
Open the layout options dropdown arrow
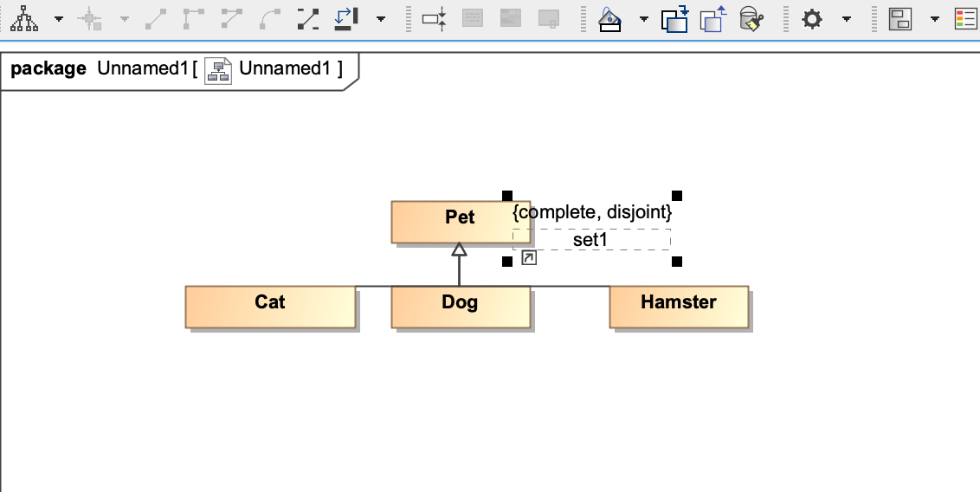(x=59, y=19)
